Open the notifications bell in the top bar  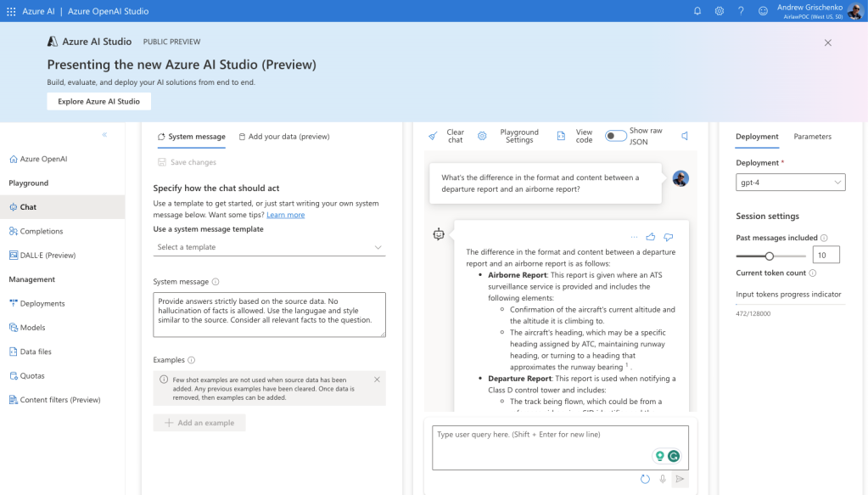697,11
